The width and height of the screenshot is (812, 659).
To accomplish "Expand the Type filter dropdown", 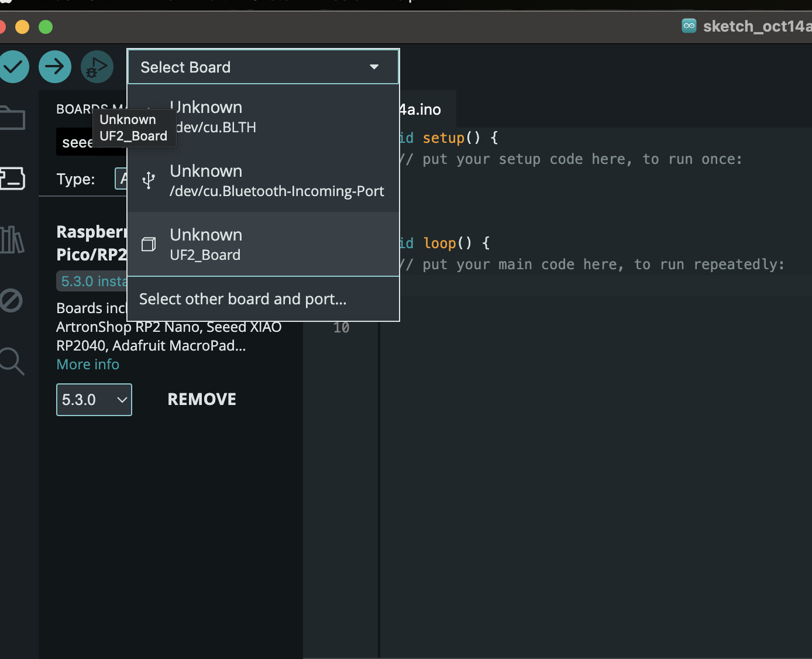I will pyautogui.click(x=121, y=179).
